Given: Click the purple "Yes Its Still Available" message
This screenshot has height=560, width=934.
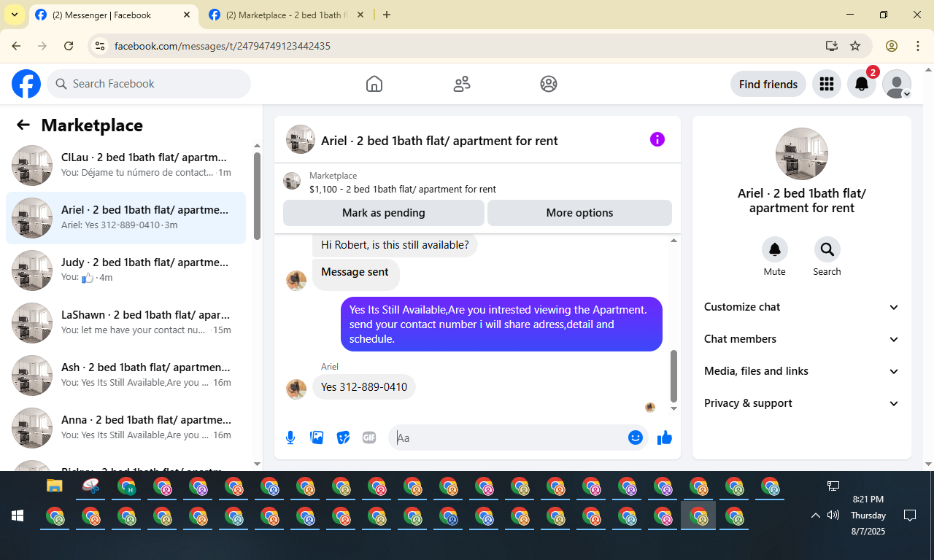Looking at the screenshot, I should [501, 324].
